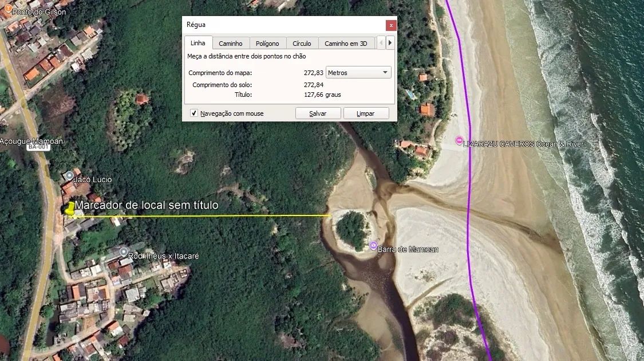Click the Barra de Mamoan text label

point(408,249)
